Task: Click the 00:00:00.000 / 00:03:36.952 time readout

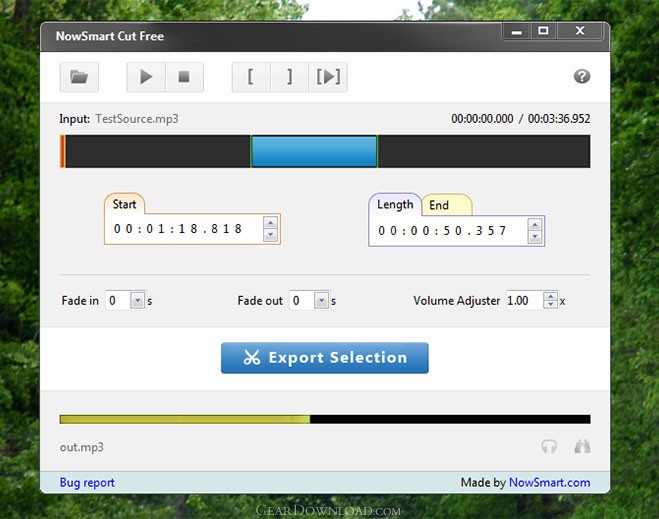Action: coord(521,119)
